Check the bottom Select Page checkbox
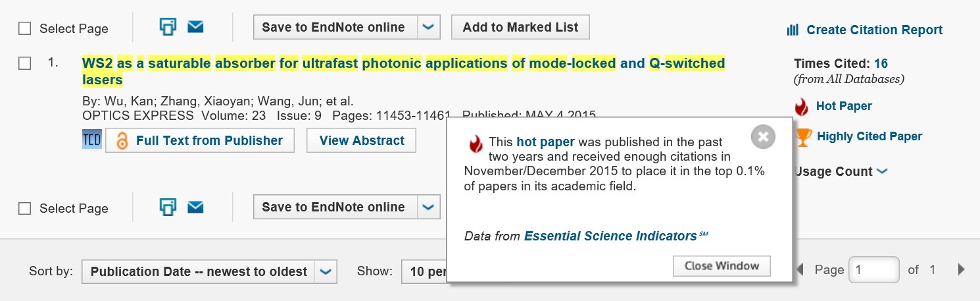This screenshot has height=301, width=980. (x=24, y=208)
